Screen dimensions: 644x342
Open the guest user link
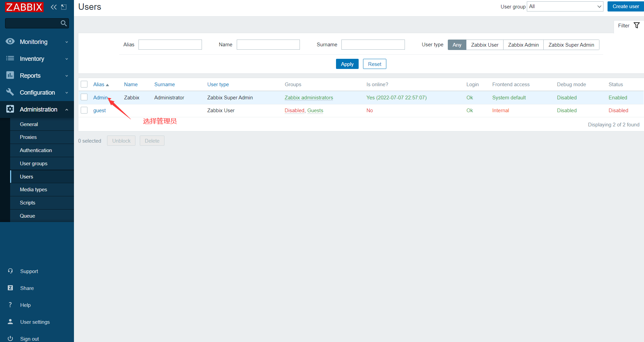click(100, 111)
